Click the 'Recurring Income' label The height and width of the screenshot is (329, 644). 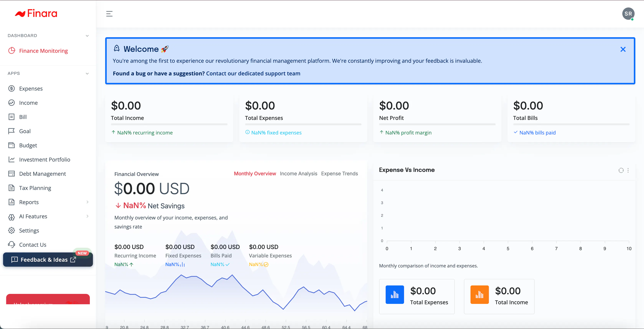135,256
